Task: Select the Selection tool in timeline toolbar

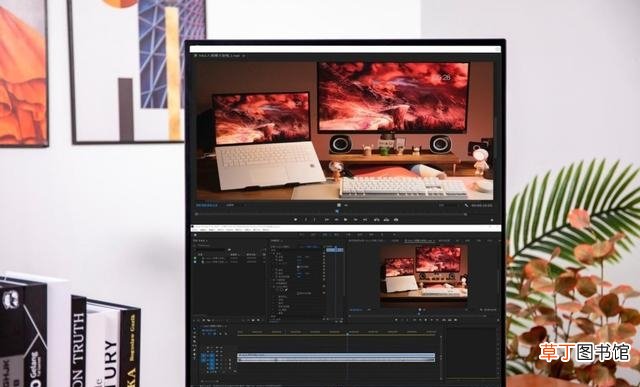Action: (x=194, y=329)
